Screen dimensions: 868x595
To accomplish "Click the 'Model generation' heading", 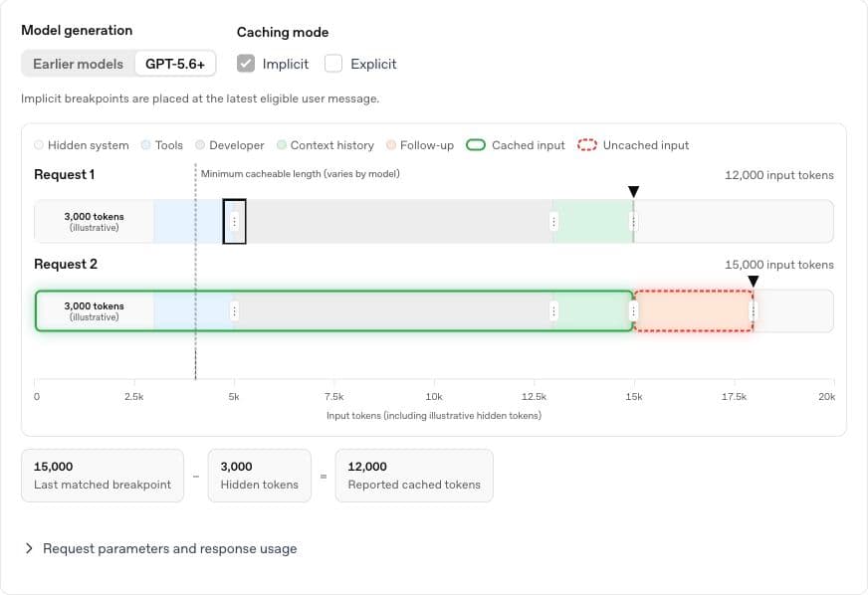I will coord(77,31).
